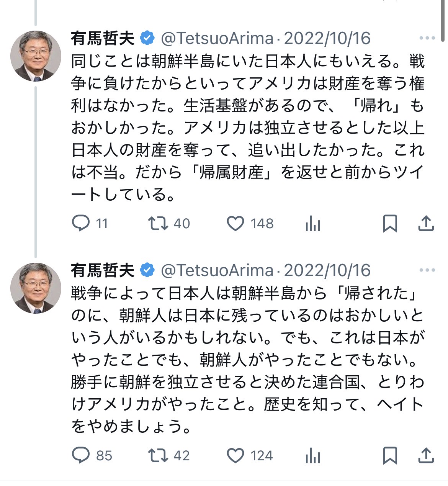Open replies on the first tweet (11)
Viewport: 448px width, 486px height.
click(x=90, y=223)
